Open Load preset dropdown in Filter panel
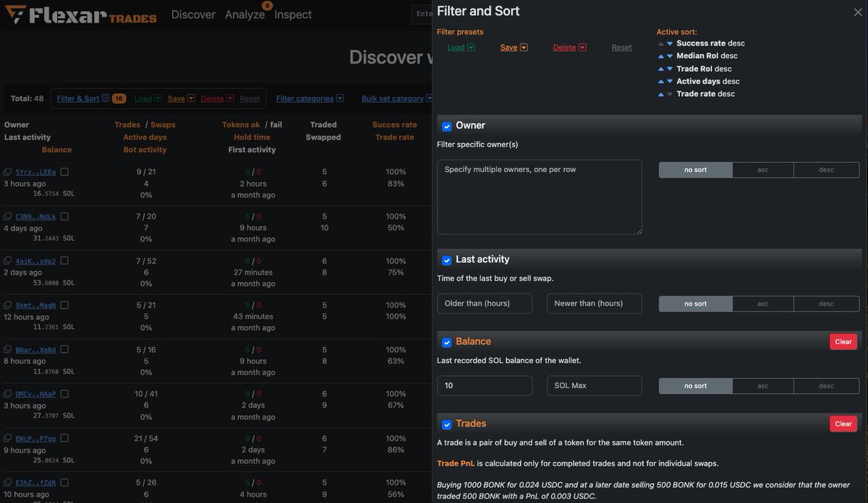 pyautogui.click(x=461, y=48)
